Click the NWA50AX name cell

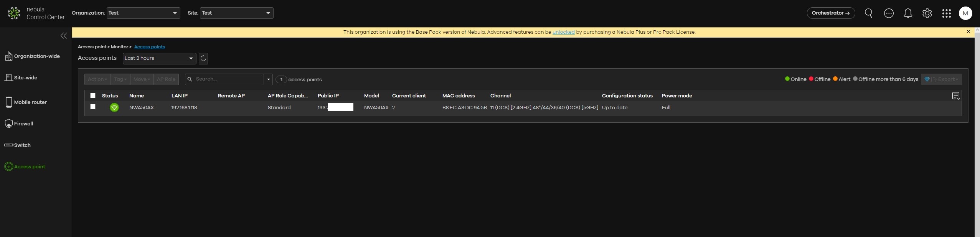(x=142, y=108)
